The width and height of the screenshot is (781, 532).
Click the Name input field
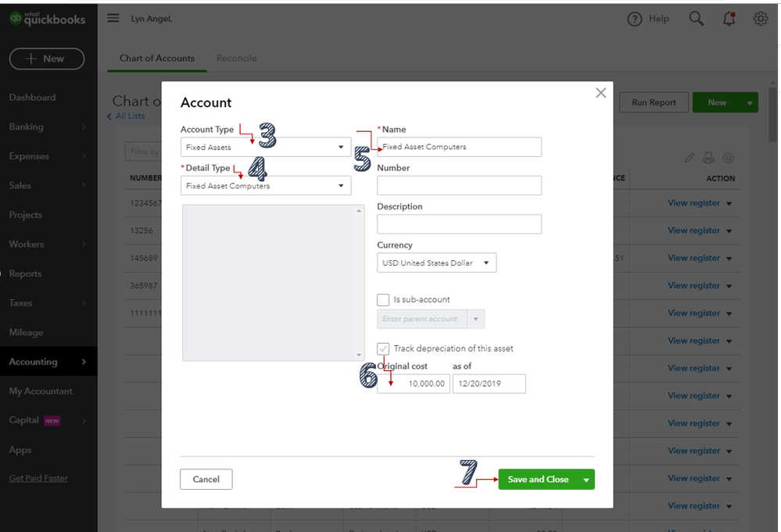[x=459, y=148]
